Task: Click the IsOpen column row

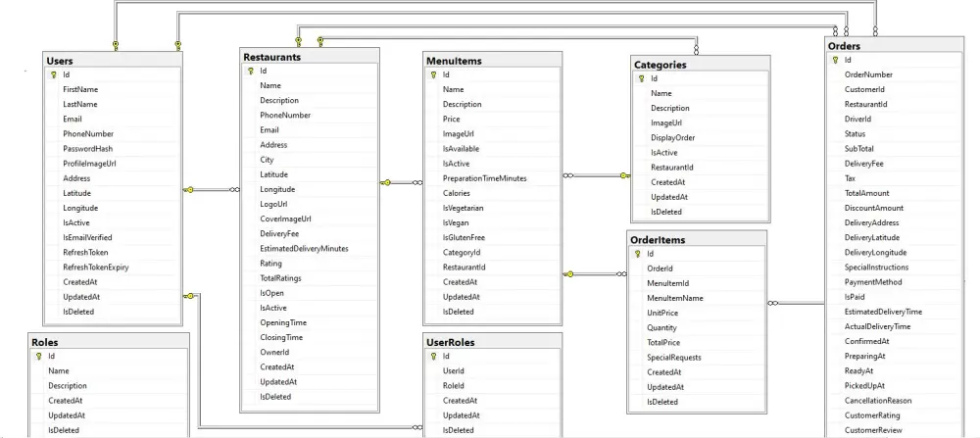Action: click(x=310, y=293)
